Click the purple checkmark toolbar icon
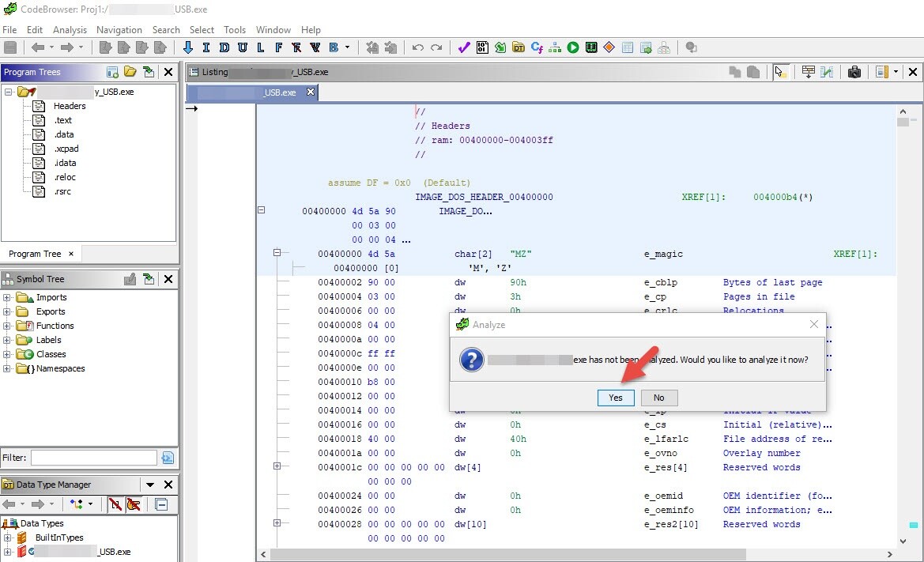 point(465,47)
